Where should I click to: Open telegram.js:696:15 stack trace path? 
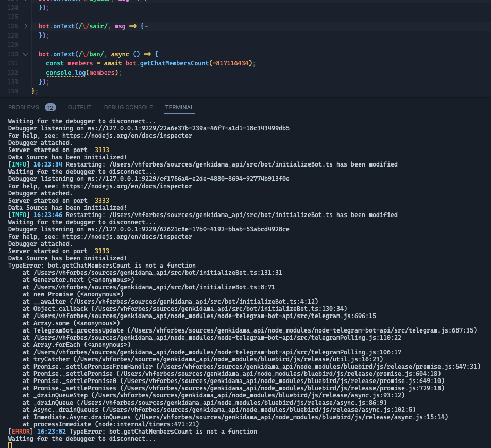coord(205,316)
